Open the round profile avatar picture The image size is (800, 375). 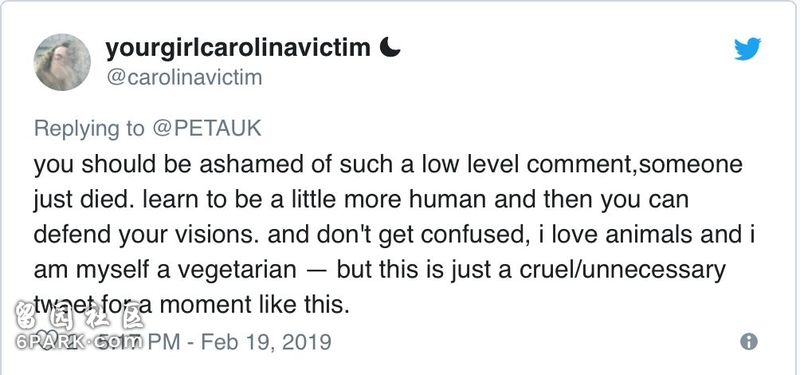point(62,62)
